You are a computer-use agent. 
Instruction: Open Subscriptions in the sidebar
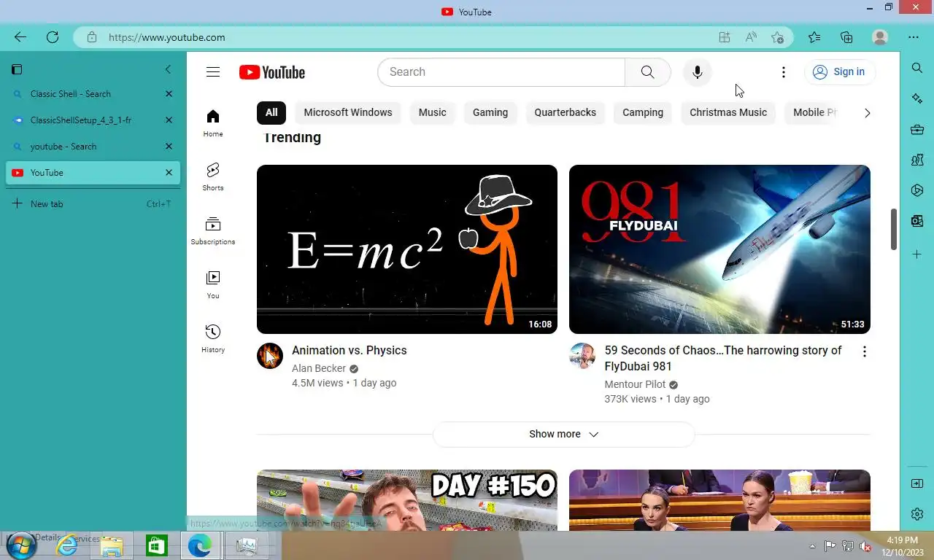(213, 231)
